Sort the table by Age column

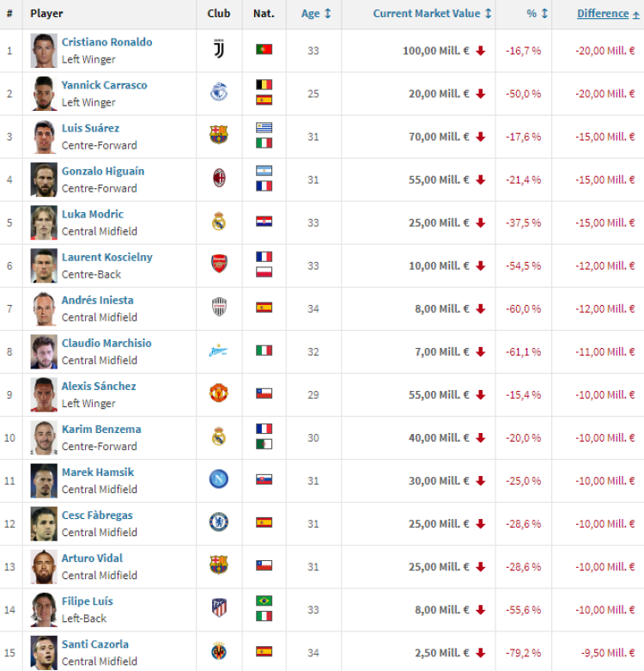[x=316, y=14]
